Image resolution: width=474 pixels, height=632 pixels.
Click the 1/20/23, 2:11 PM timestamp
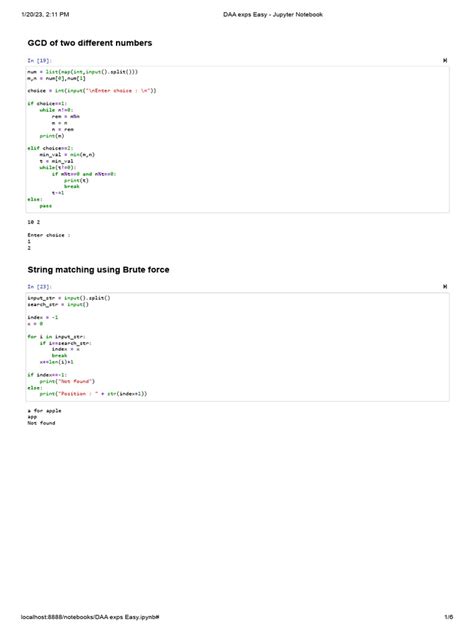[45, 15]
